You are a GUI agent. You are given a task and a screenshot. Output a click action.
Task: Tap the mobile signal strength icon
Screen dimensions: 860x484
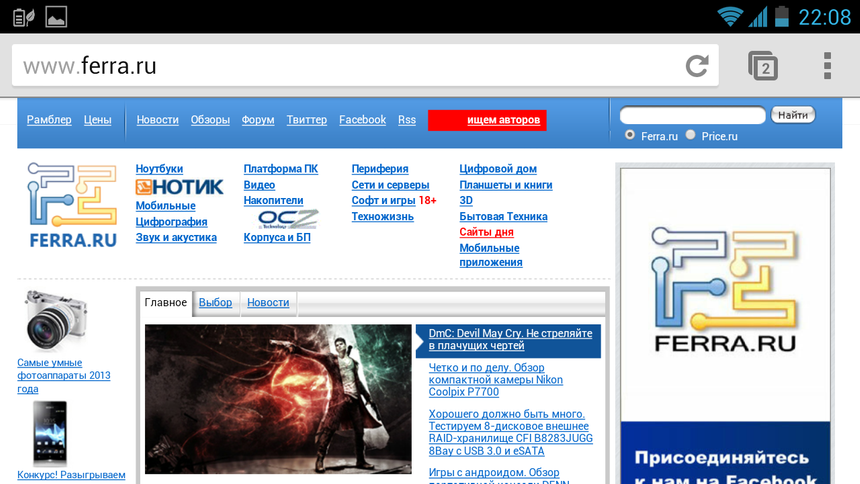(x=758, y=16)
